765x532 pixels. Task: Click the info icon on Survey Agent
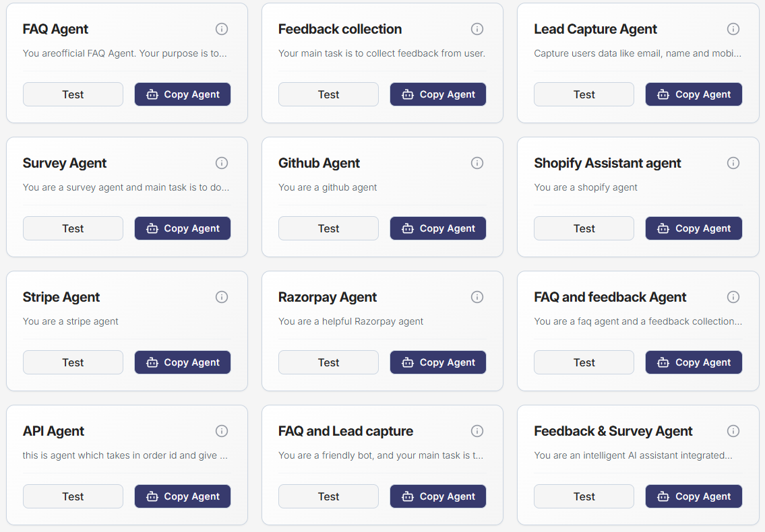[222, 163]
